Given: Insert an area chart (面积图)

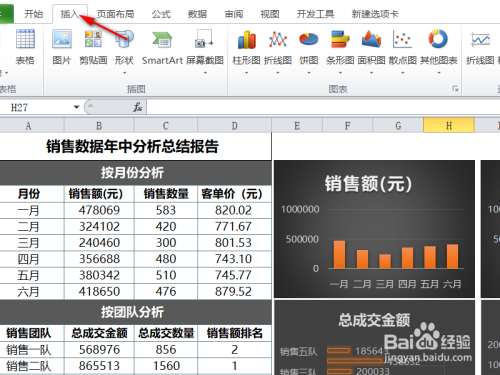Looking at the screenshot, I should pyautogui.click(x=371, y=39).
